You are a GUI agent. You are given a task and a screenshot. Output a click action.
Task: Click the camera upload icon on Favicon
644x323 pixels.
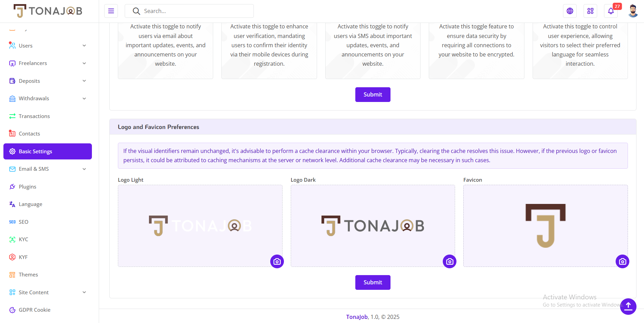coord(622,261)
